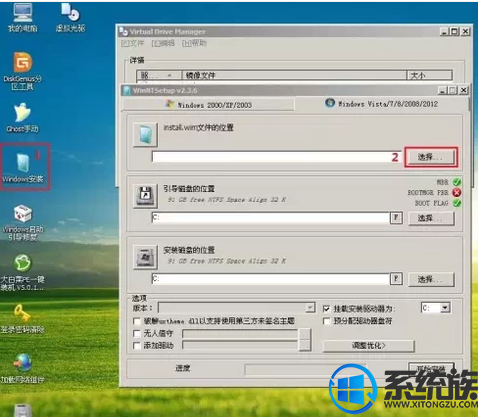The image size is (478, 417).
Task: Maximize the Virtual Drive Manager window
Action: (454, 32)
